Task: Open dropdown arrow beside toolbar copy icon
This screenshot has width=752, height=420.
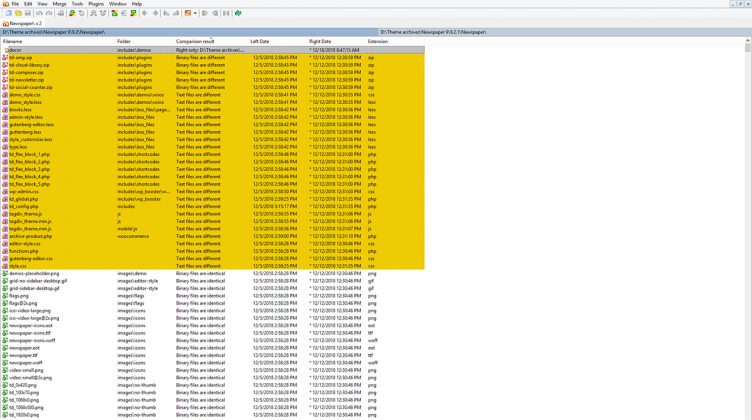Action: click(x=196, y=13)
